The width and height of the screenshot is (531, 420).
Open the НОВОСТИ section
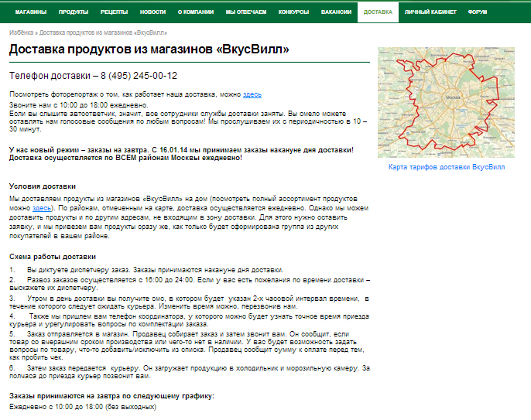click(152, 12)
